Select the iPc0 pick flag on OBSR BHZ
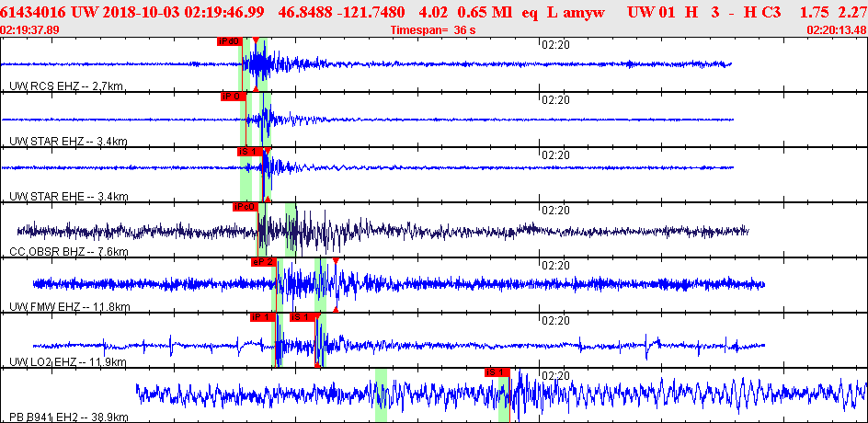Image resolution: width=868 pixels, height=423 pixels. (x=246, y=207)
